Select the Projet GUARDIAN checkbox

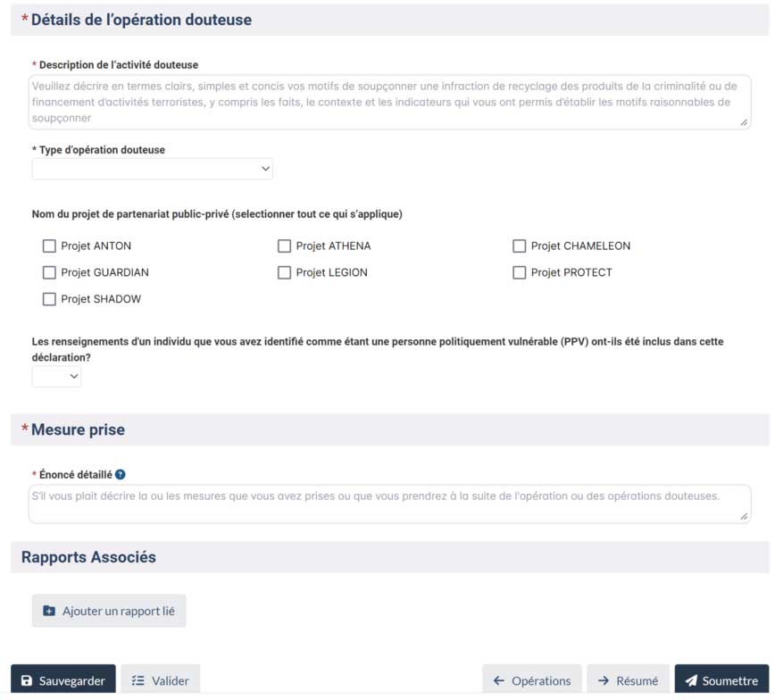49,272
